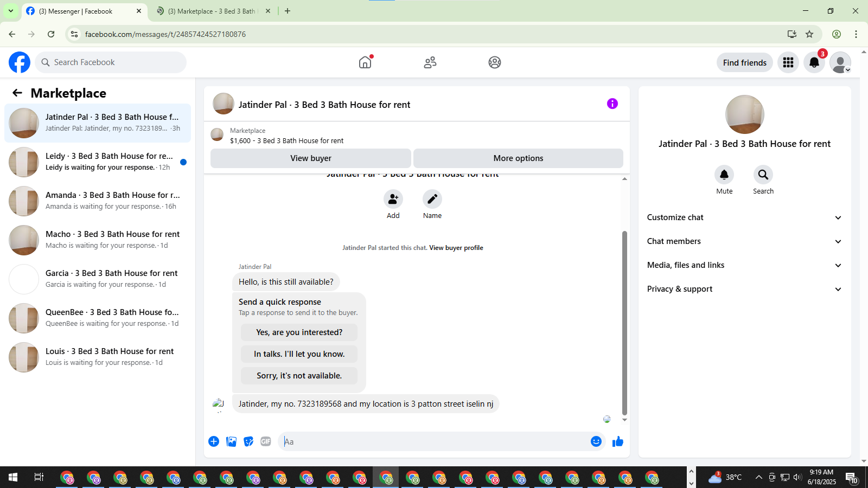
Task: Open the volume control in system tray
Action: pos(797,477)
